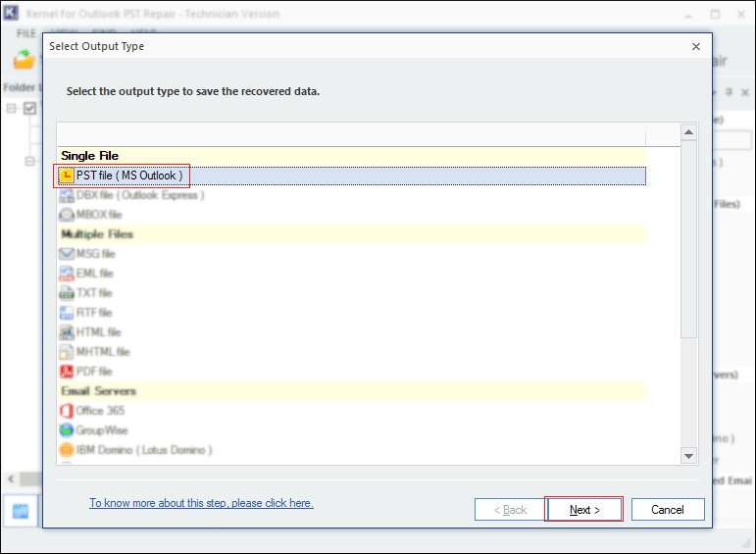Click the HTML file icon

(x=66, y=332)
